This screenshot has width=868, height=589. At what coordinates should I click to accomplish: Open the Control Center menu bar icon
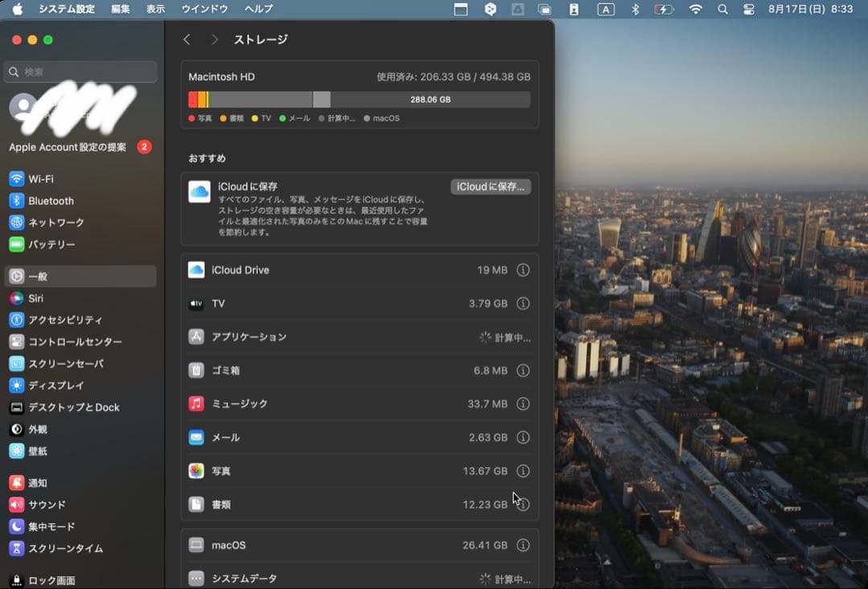[749, 9]
